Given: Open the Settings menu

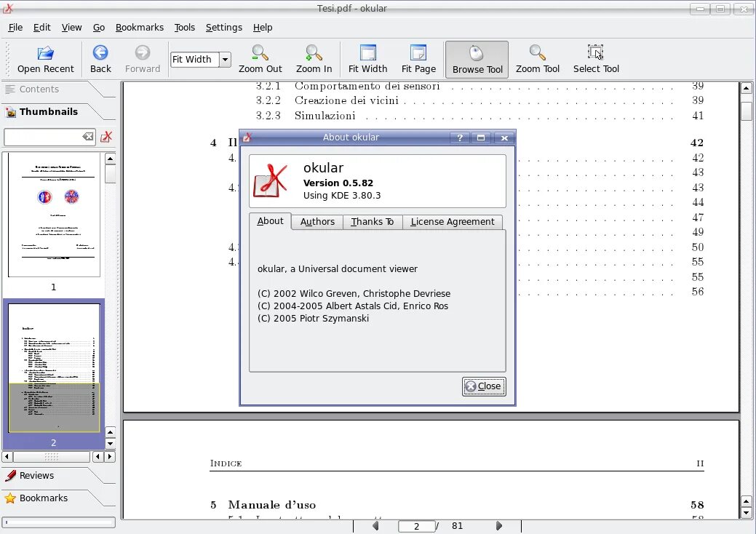Looking at the screenshot, I should pyautogui.click(x=223, y=28).
